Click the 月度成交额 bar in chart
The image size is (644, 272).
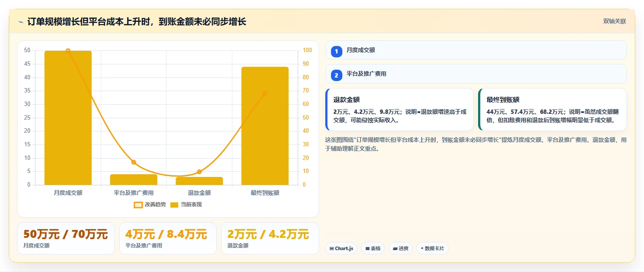[x=68, y=118]
